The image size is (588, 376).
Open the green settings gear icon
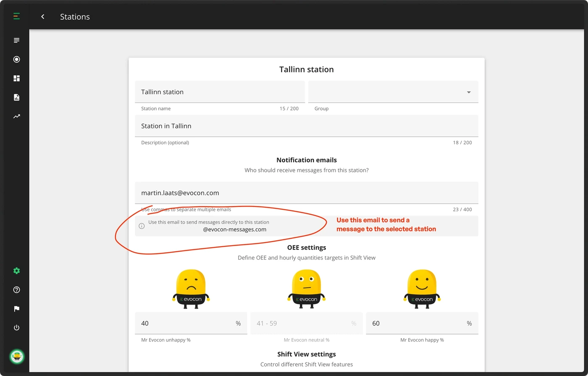pyautogui.click(x=16, y=271)
